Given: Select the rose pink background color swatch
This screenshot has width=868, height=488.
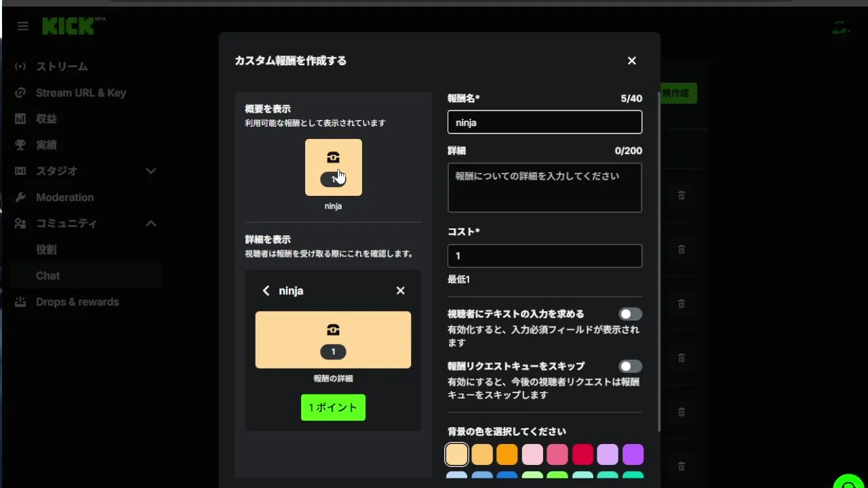Looking at the screenshot, I should pyautogui.click(x=557, y=454).
